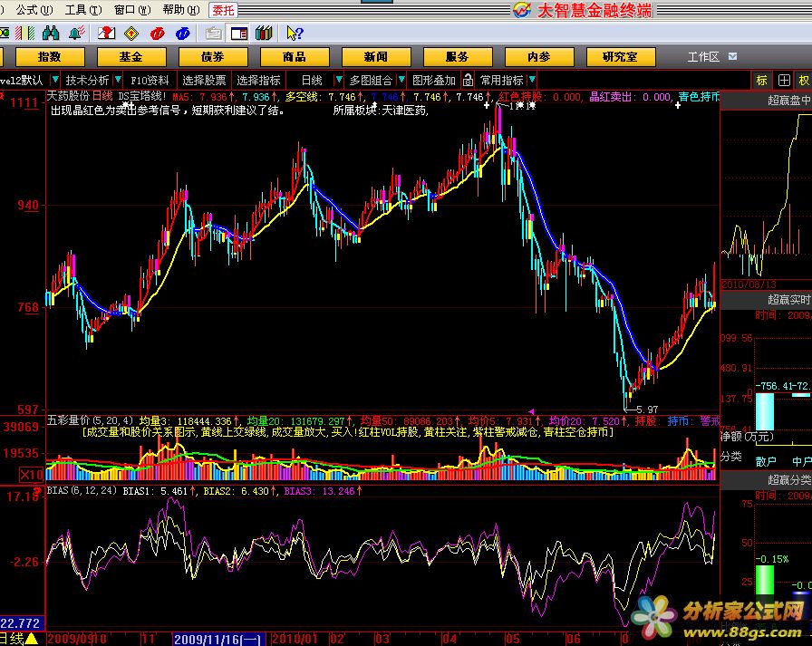812x646 pixels.
Task: Click the binoculars search icon
Action: (x=51, y=34)
